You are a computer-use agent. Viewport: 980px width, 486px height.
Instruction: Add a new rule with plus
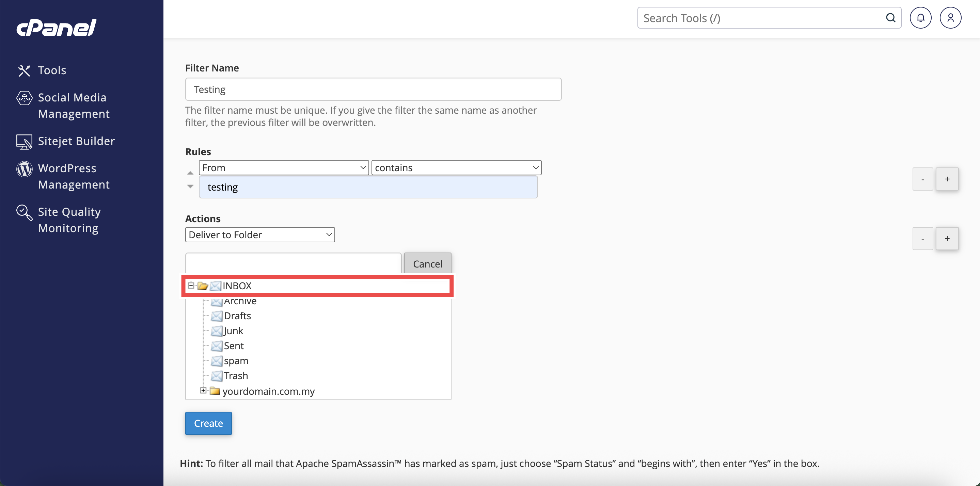point(947,179)
